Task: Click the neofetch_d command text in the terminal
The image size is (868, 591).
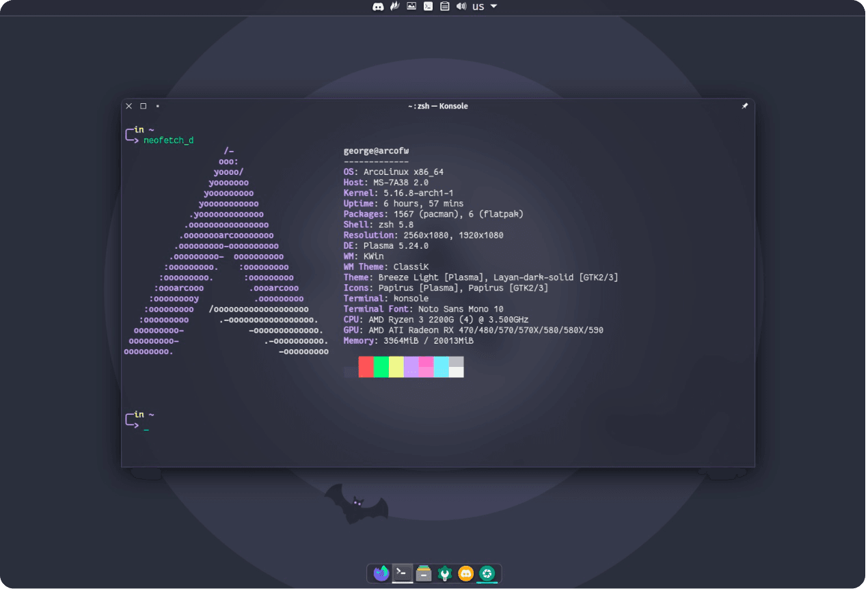Action: 167,139
